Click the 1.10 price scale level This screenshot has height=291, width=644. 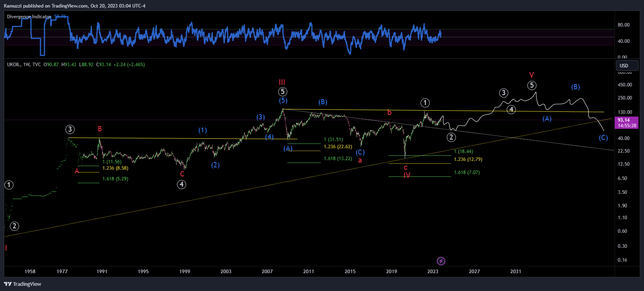pyautogui.click(x=623, y=218)
